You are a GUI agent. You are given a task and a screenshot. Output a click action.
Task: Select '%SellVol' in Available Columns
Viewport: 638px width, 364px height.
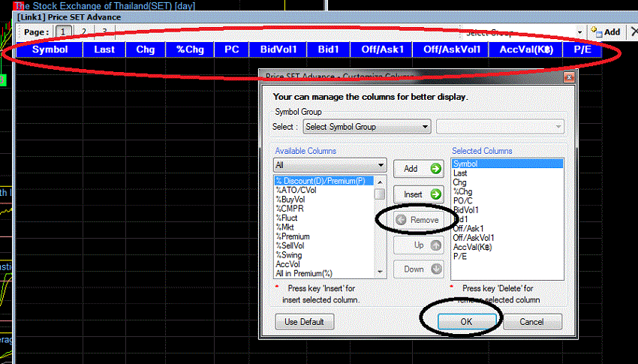324,245
